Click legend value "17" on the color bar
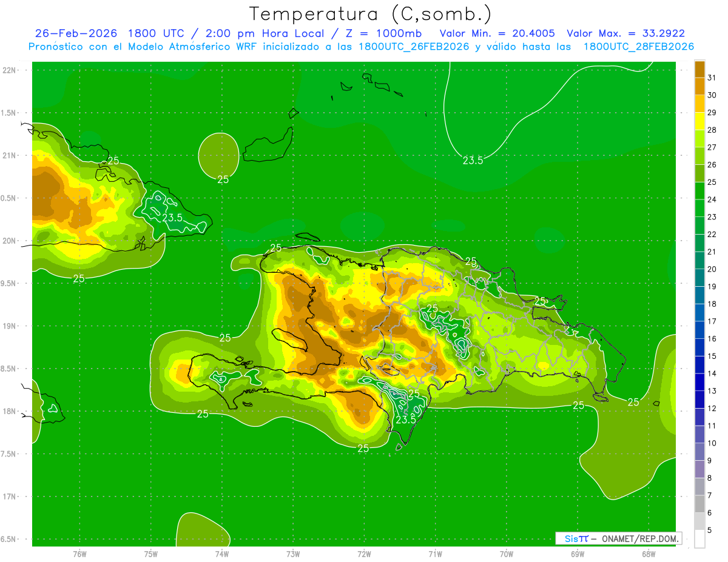 point(712,321)
